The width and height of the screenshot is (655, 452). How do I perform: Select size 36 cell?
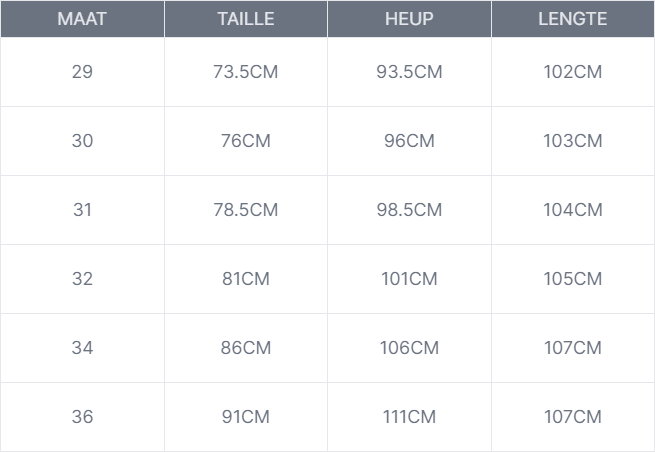click(x=82, y=417)
